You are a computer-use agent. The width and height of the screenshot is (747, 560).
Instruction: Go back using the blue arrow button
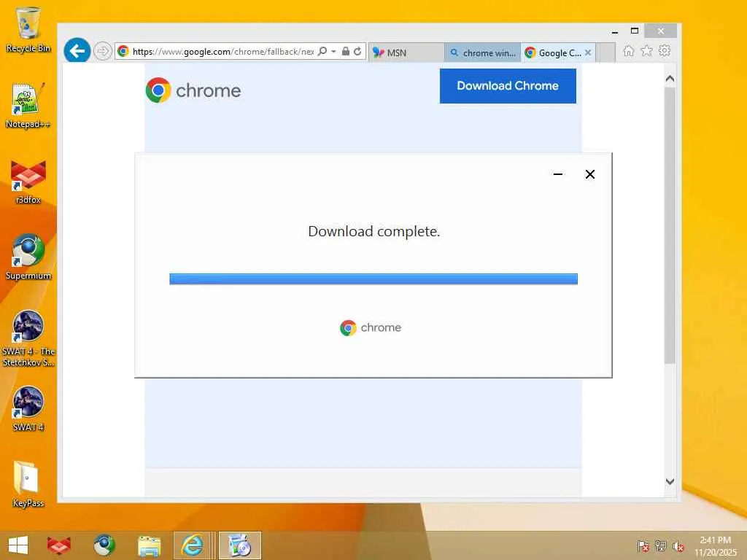click(x=77, y=50)
